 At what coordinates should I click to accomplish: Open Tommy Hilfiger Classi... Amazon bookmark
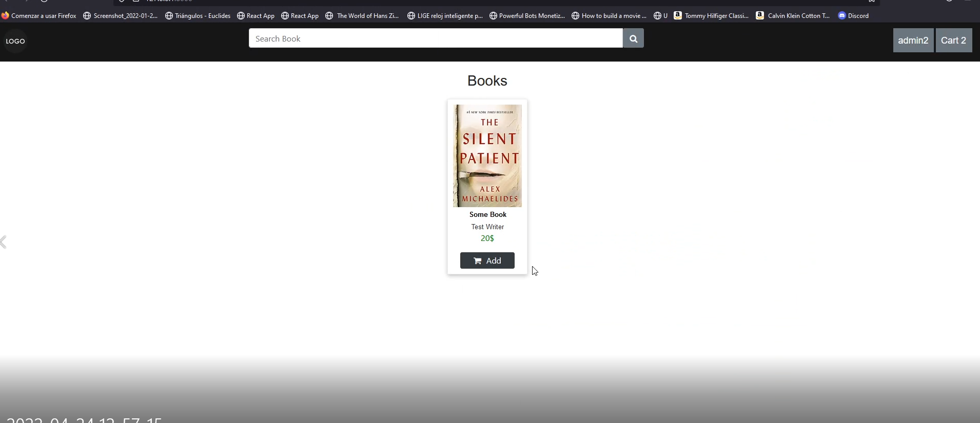(x=711, y=16)
